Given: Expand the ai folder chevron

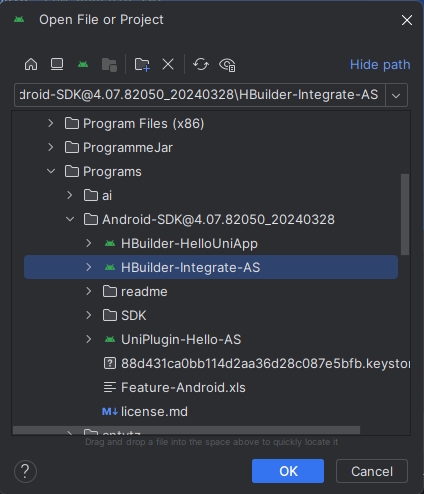Looking at the screenshot, I should pyautogui.click(x=70, y=195).
